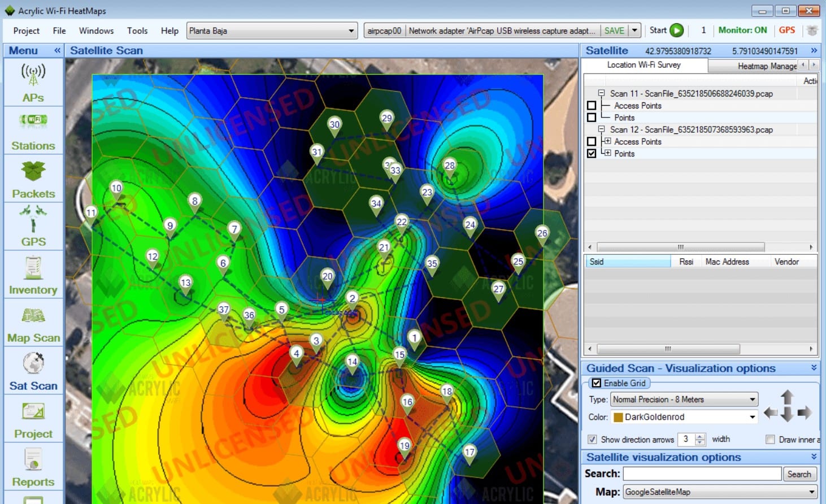Select the Stations view
Screen dimensions: 826x504
(x=33, y=129)
